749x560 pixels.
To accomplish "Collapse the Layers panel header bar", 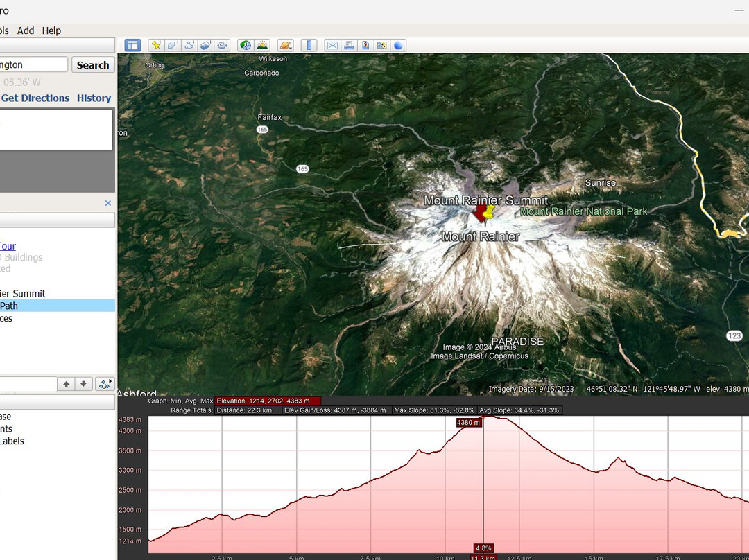I will [55, 403].
